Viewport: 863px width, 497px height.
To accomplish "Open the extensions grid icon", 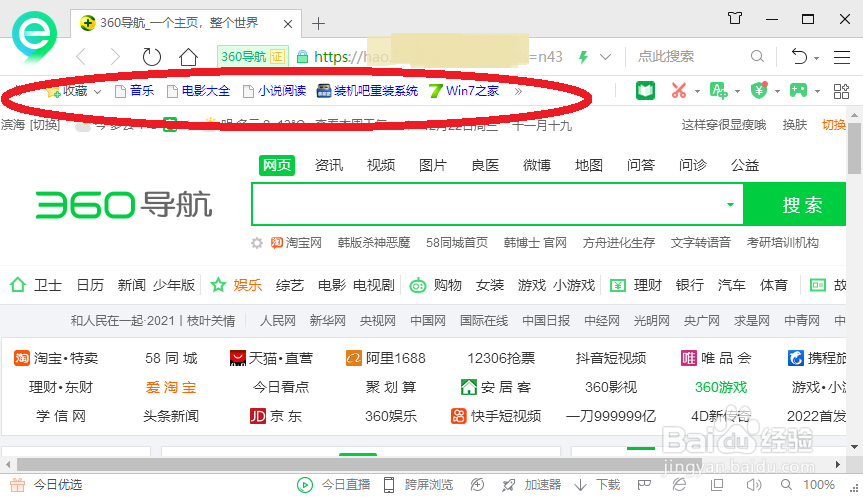I will pos(841,91).
